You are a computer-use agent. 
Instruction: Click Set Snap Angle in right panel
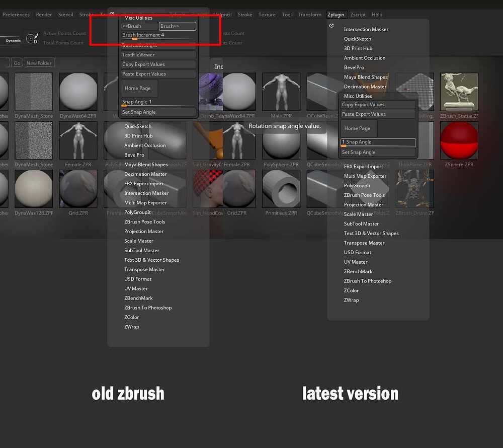click(378, 152)
